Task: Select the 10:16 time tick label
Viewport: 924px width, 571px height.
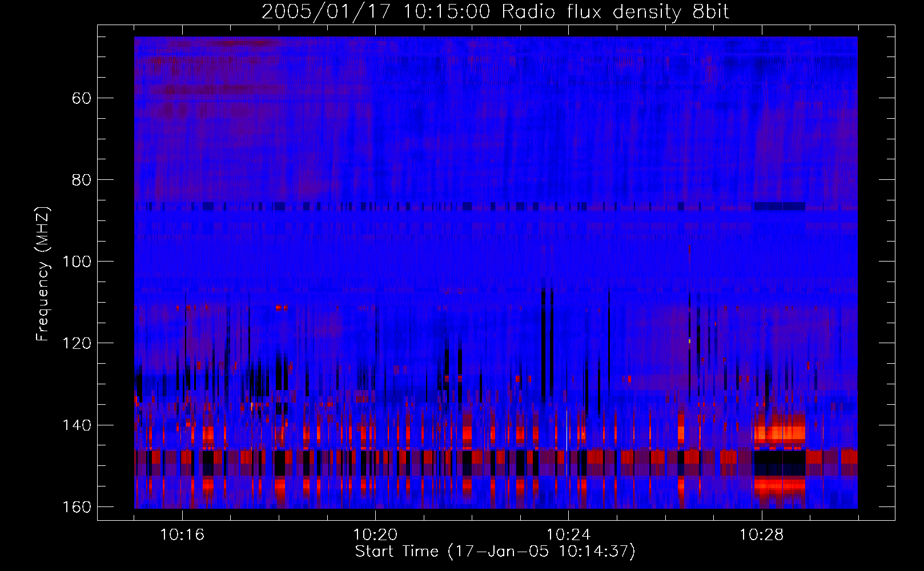Action: [x=182, y=535]
